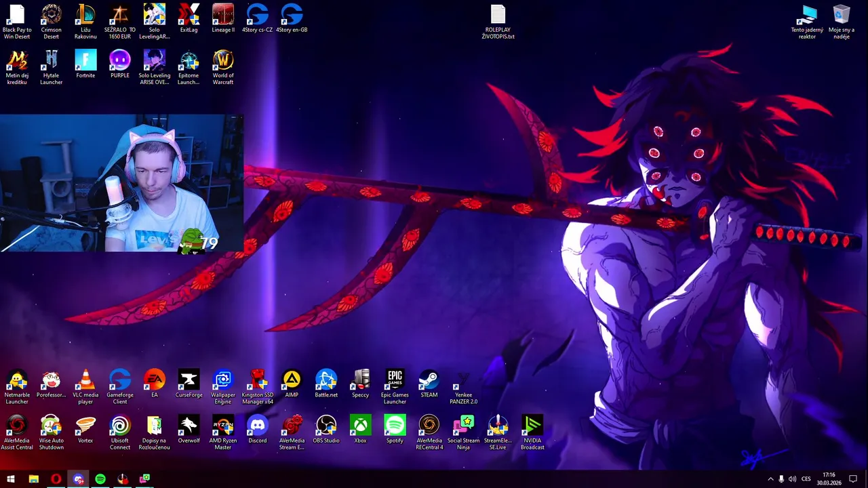The height and width of the screenshot is (488, 868).
Task: Open the AMD Ryzen Master shortcut
Action: 223,432
